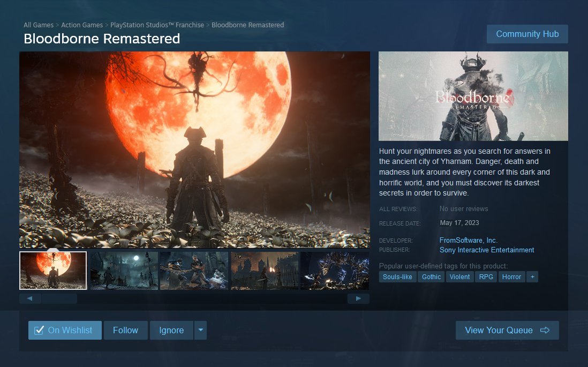This screenshot has height=367, width=588.
Task: Open FromSoftware, Inc. developer page
Action: [469, 240]
